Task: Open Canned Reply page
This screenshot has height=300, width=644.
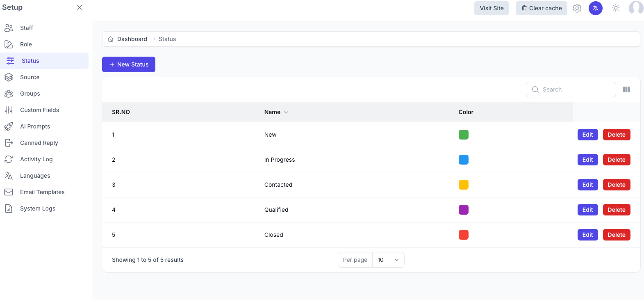Action: click(44, 143)
